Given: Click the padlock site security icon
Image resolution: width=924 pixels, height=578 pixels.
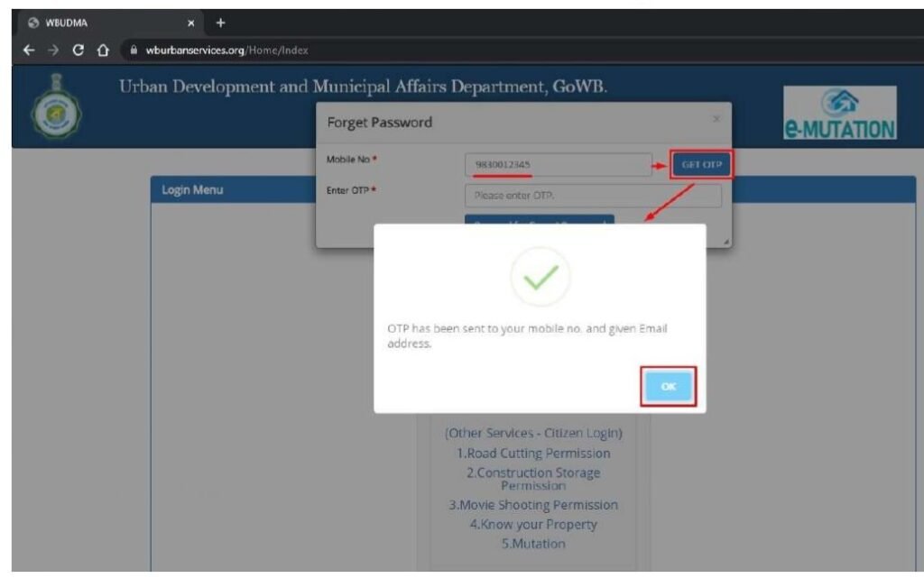Looking at the screenshot, I should (x=134, y=50).
